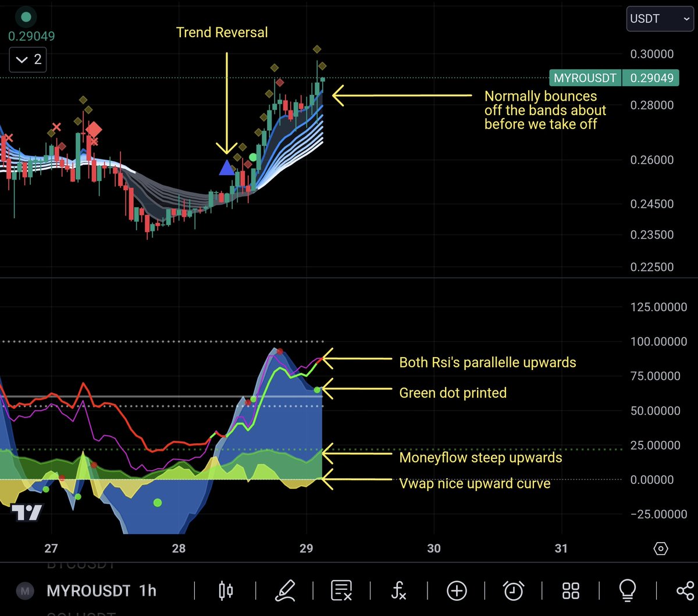Screen dimensions: 698x616
Task: Click the 1h interval label
Action: (x=144, y=590)
